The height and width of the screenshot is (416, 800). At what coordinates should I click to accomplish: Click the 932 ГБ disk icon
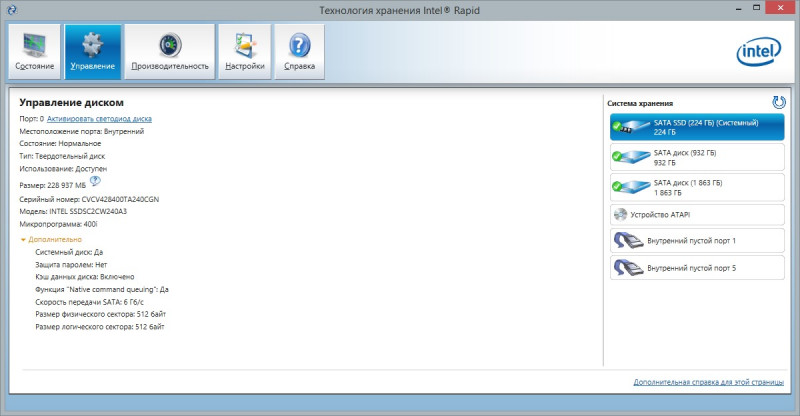click(x=630, y=157)
